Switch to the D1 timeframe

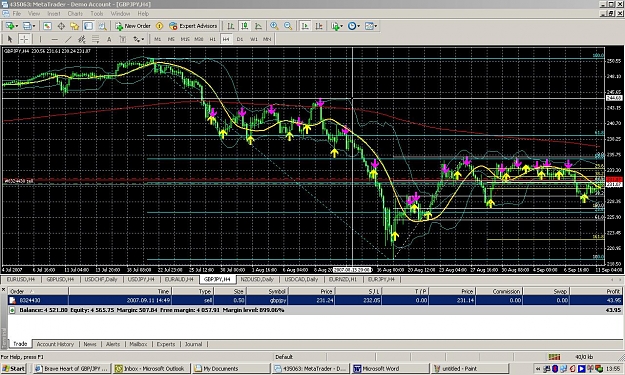240,39
